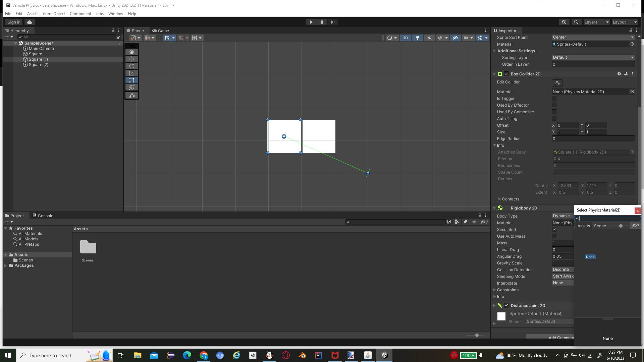Viewport: 644px width, 362px height.
Task: Open the Body Type dropdown
Action: tap(562, 216)
